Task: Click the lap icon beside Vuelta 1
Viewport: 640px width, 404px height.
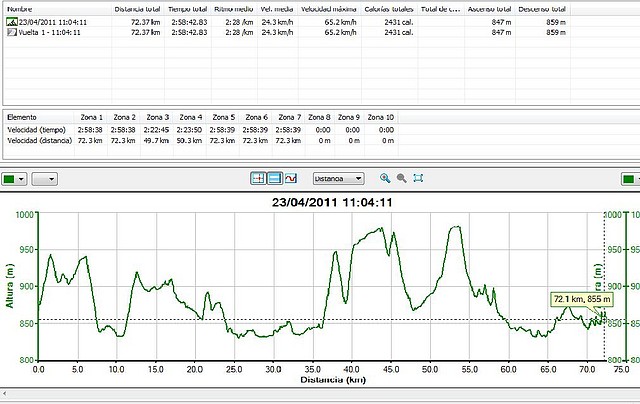Action: (12, 32)
